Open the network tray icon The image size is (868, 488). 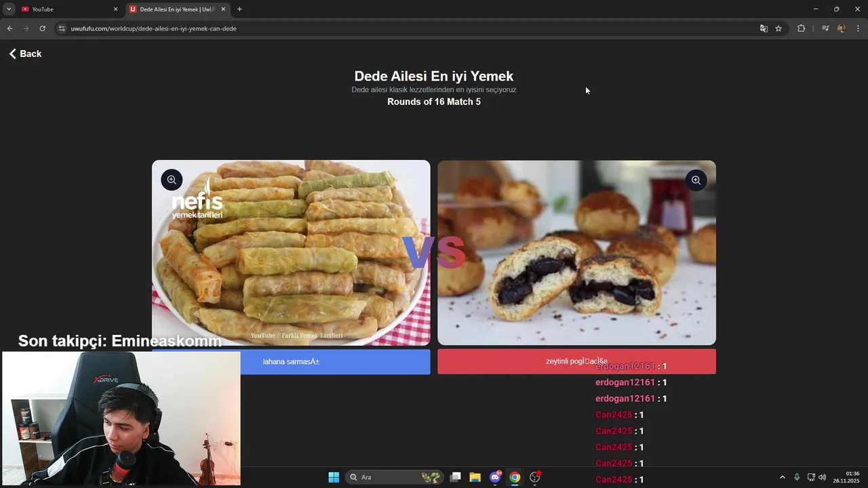pos(811,477)
